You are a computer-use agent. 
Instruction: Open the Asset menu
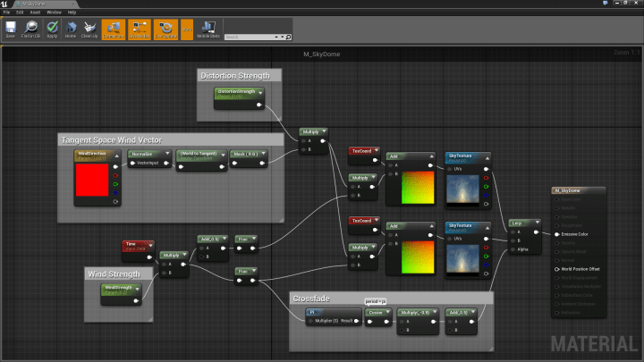(34, 13)
